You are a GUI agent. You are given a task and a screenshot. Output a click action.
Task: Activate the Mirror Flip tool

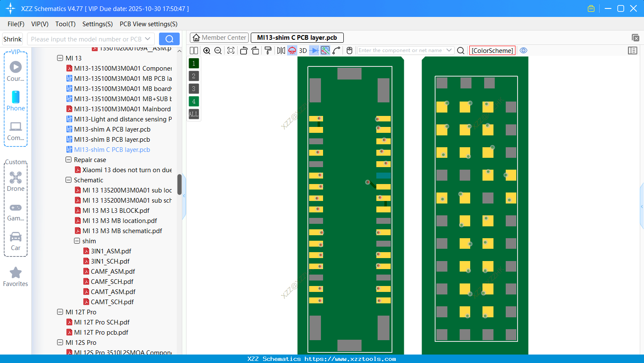pyautogui.click(x=280, y=50)
